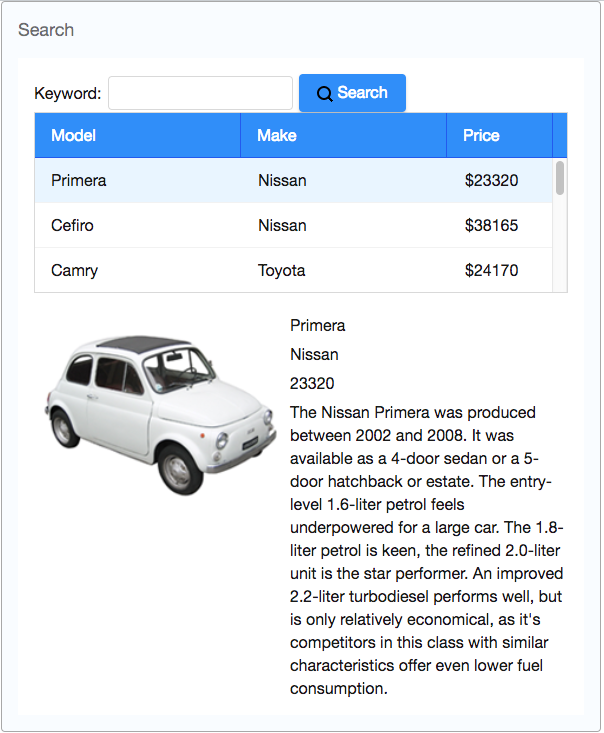Screen dimensions: 604x733
Task: Click the magnifying glass Search button
Action: click(352, 93)
